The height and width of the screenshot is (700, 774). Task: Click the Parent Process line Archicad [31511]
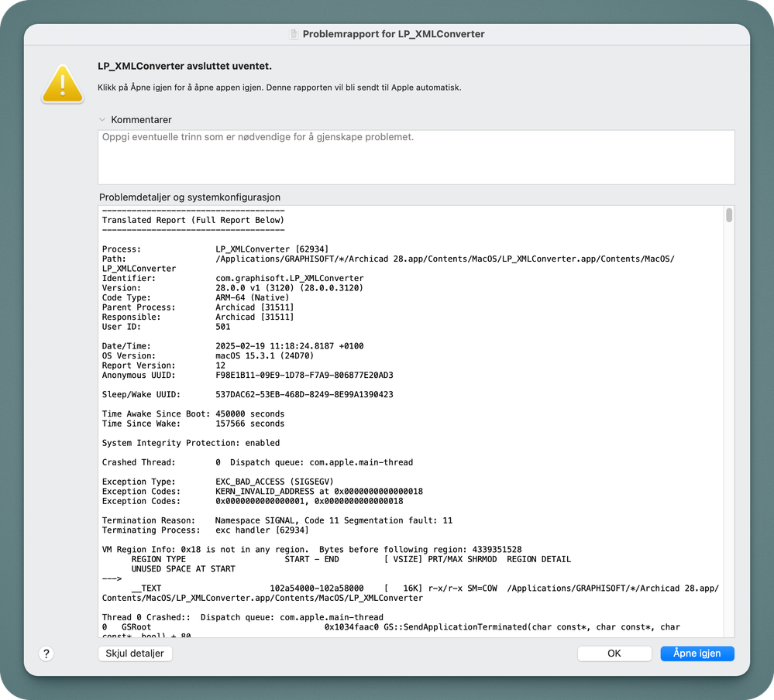(x=198, y=307)
